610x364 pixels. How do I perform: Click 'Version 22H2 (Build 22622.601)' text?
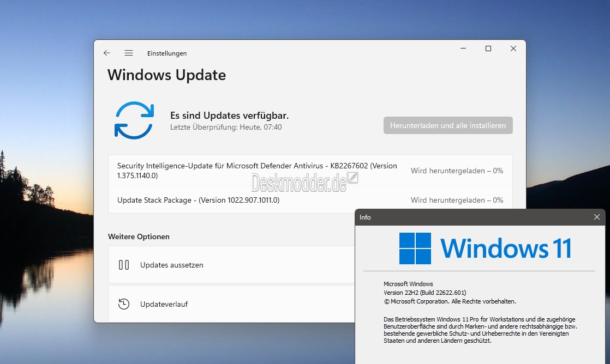(425, 293)
